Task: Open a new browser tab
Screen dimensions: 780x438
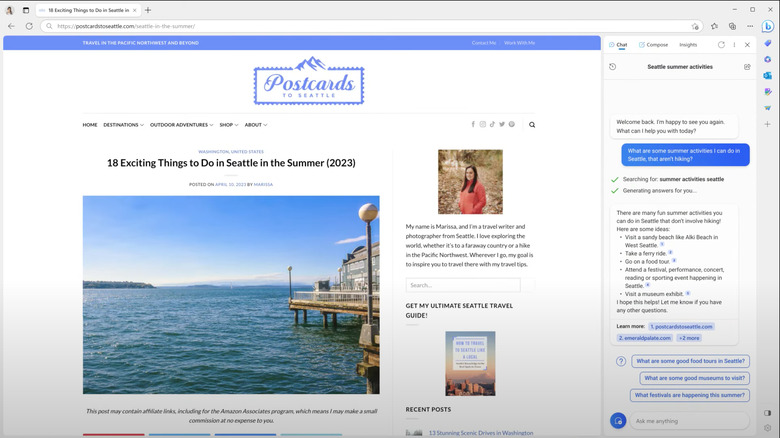Action: (x=148, y=10)
